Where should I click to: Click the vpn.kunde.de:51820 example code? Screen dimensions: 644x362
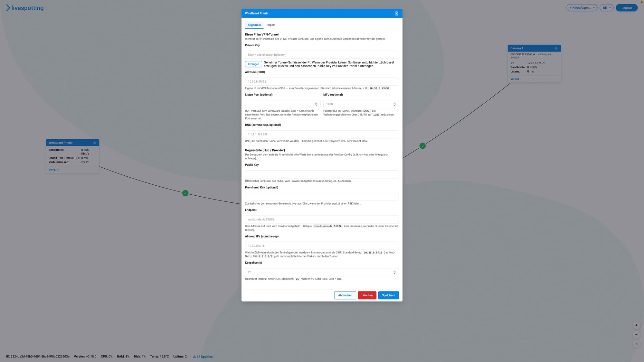coord(328,226)
